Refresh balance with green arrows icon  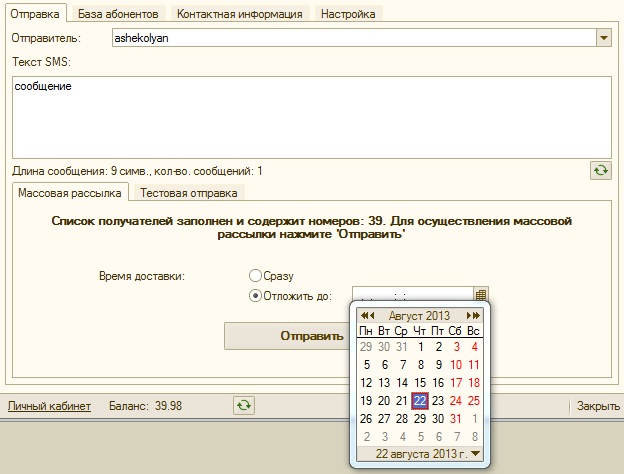click(244, 406)
